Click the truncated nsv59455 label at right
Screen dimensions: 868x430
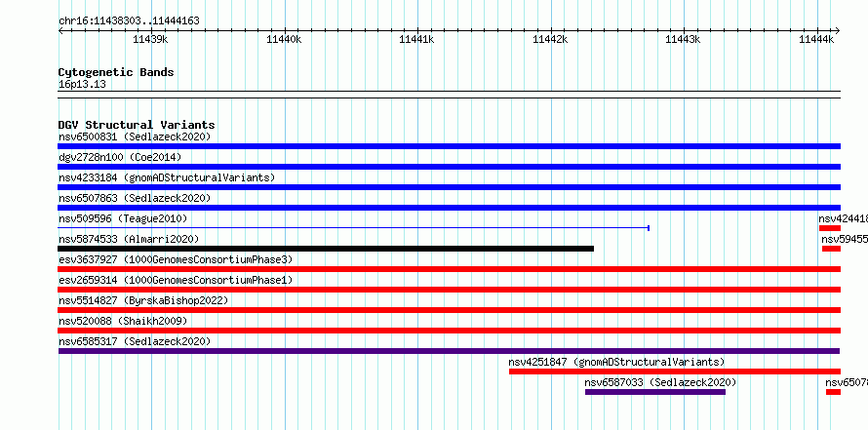845,239
